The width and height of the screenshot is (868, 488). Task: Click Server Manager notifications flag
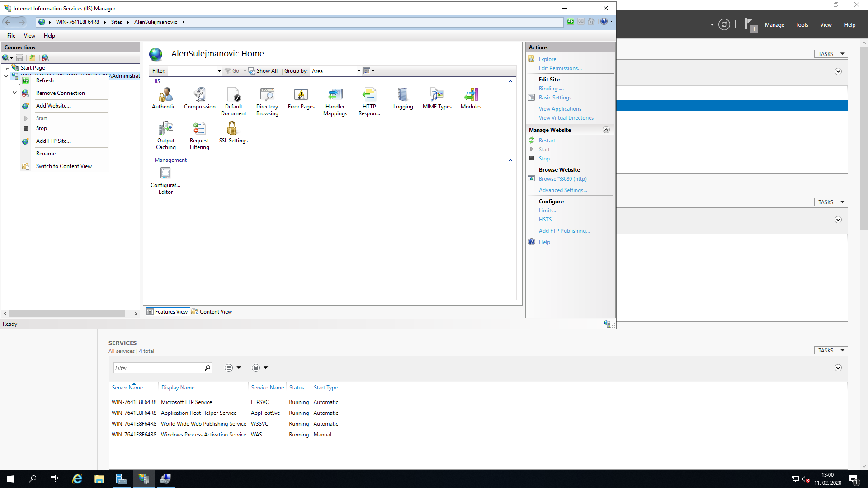[x=750, y=25]
